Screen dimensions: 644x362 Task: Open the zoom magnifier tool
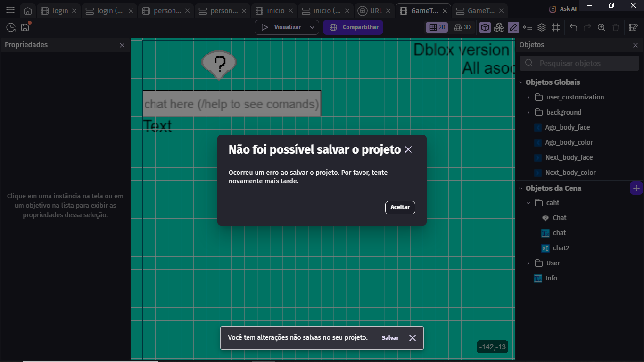602,27
